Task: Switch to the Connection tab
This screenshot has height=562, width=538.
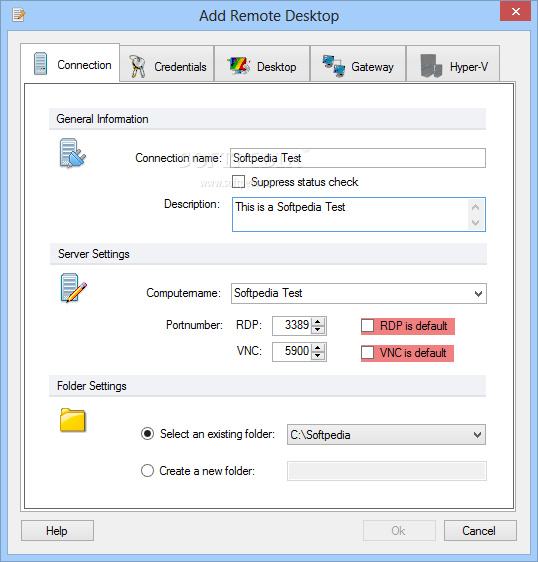Action: click(x=70, y=64)
